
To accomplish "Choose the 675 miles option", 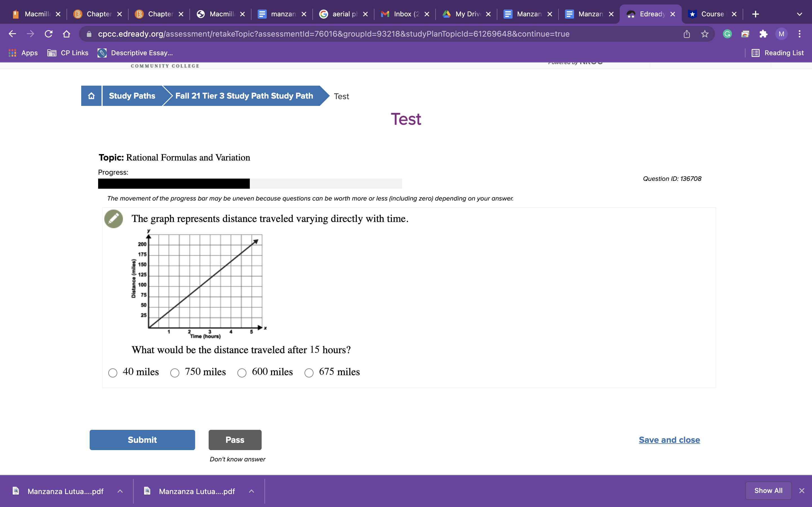I will point(309,373).
